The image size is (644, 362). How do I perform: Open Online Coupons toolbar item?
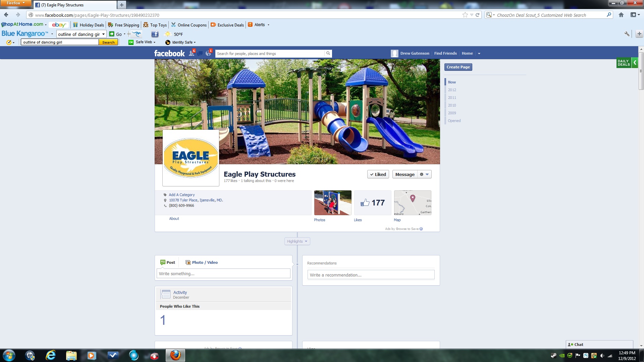[189, 25]
